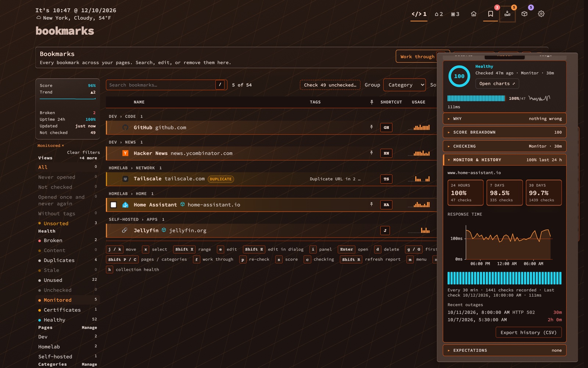The image size is (588, 368).
Task: Click the pin column header icon
Action: [372, 102]
